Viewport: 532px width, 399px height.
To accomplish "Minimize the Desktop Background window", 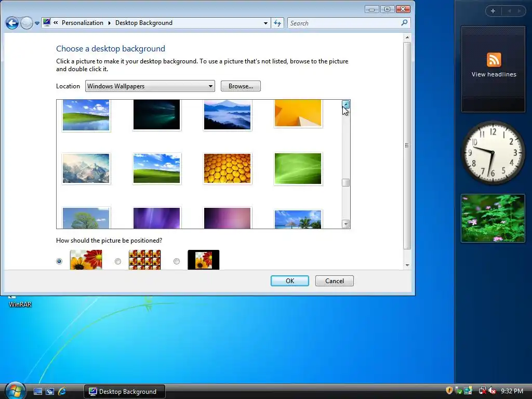I will pyautogui.click(x=372, y=9).
